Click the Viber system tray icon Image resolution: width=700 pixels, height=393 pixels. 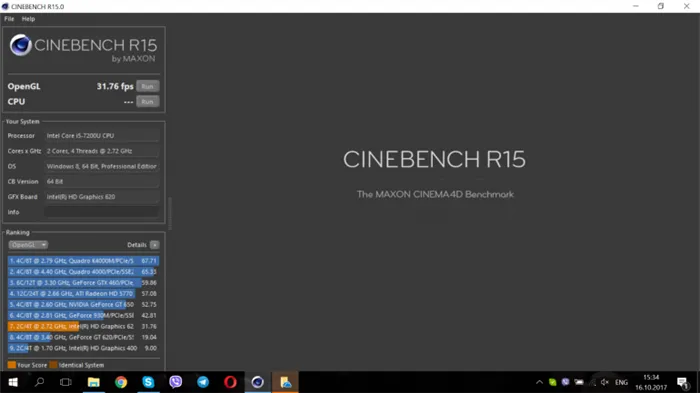566,382
